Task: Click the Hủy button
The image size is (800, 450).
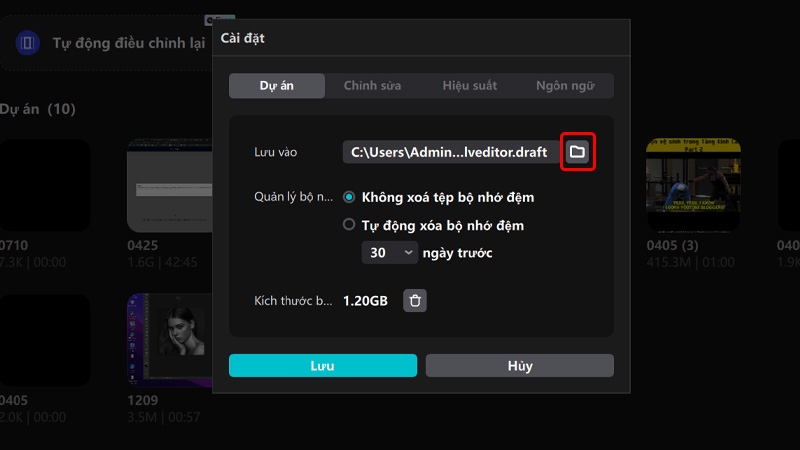Action: (520, 366)
